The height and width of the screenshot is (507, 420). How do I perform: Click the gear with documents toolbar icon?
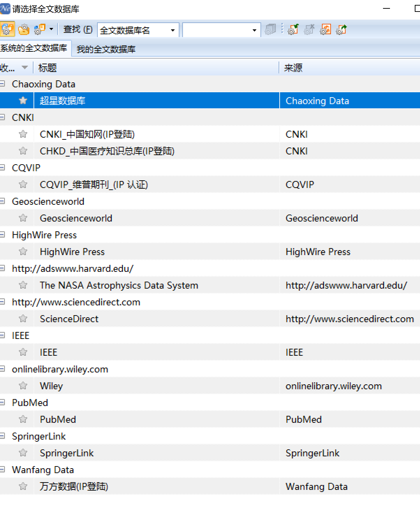(40, 30)
